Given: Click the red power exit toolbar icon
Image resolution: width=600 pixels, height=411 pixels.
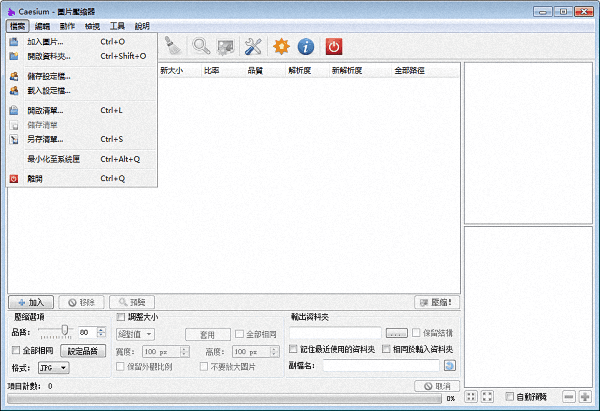Looking at the screenshot, I should coord(334,46).
